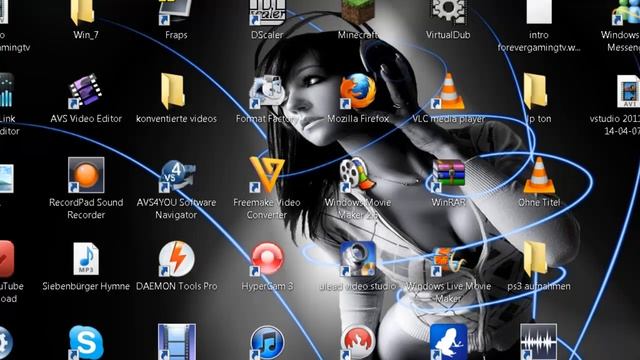
Task: Launch ulead video studio
Action: [x=358, y=259]
